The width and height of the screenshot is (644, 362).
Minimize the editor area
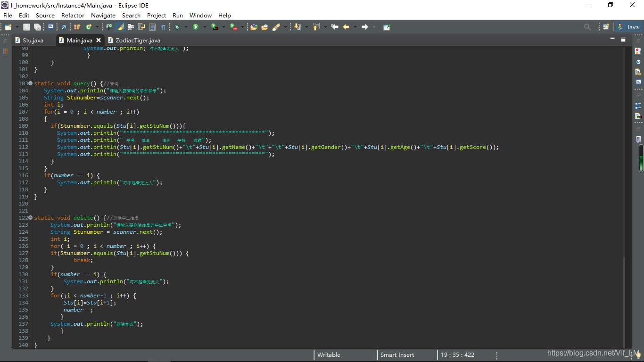(613, 39)
